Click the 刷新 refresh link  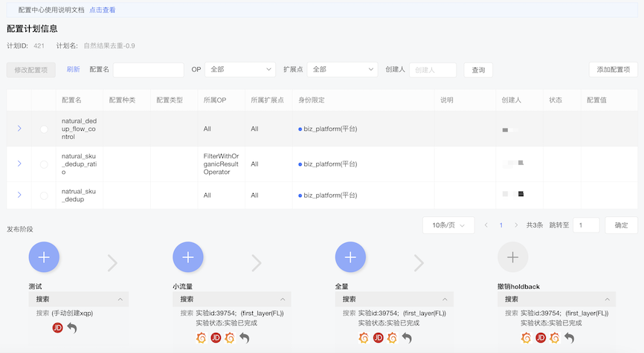(73, 69)
